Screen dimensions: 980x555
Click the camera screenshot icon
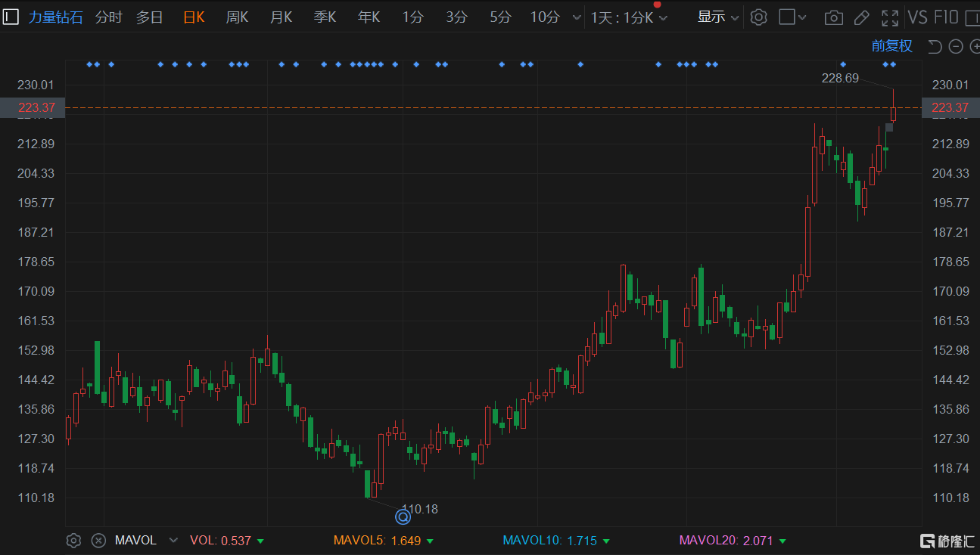click(x=833, y=17)
